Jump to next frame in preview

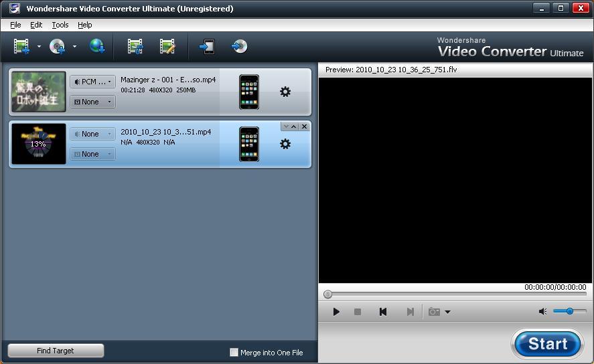pos(410,312)
